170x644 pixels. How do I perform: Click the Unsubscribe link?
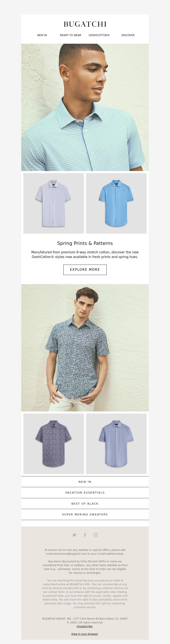[85, 626]
